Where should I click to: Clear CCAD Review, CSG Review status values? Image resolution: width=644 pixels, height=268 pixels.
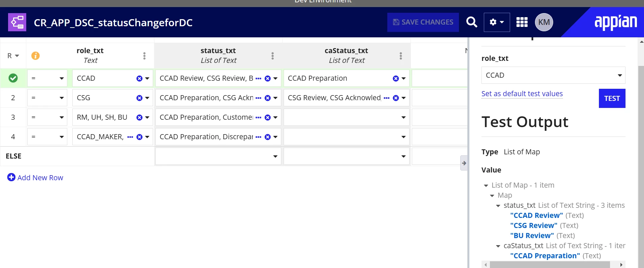tap(267, 78)
